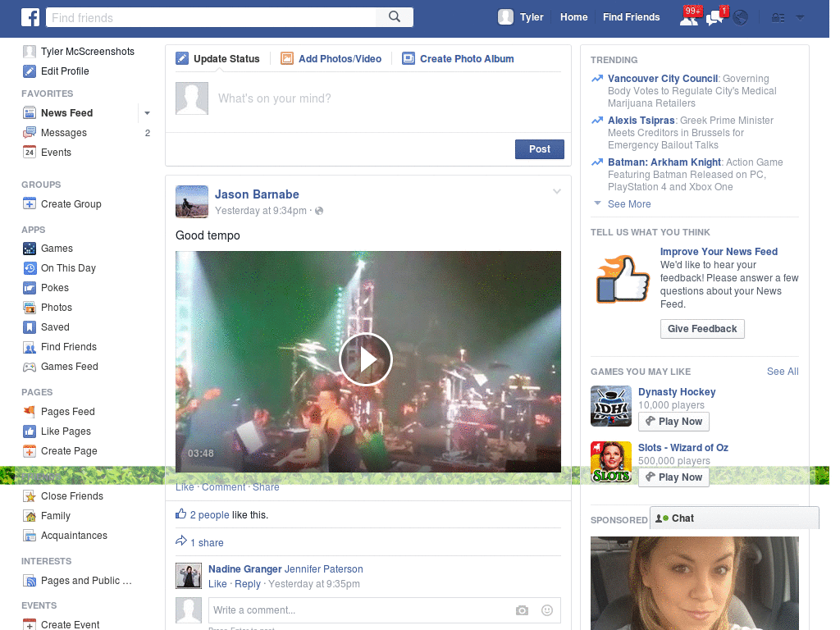Image resolution: width=840 pixels, height=630 pixels.
Task: Open privacy shortcuts lock icon
Action: point(778,18)
